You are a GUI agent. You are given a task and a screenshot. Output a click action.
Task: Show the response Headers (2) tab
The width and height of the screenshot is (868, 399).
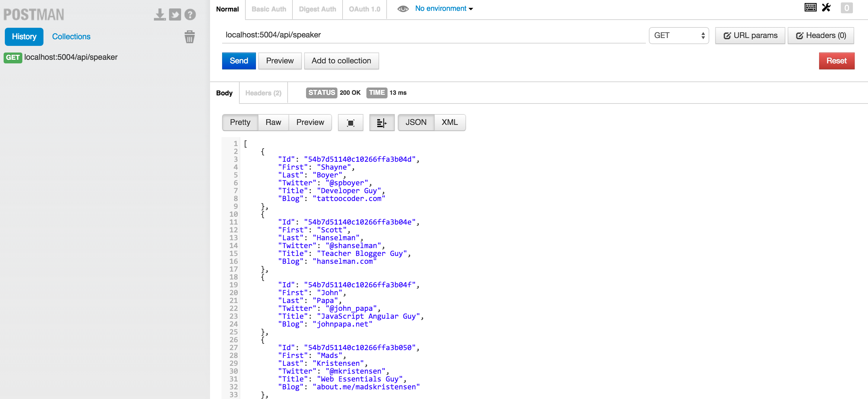click(263, 93)
